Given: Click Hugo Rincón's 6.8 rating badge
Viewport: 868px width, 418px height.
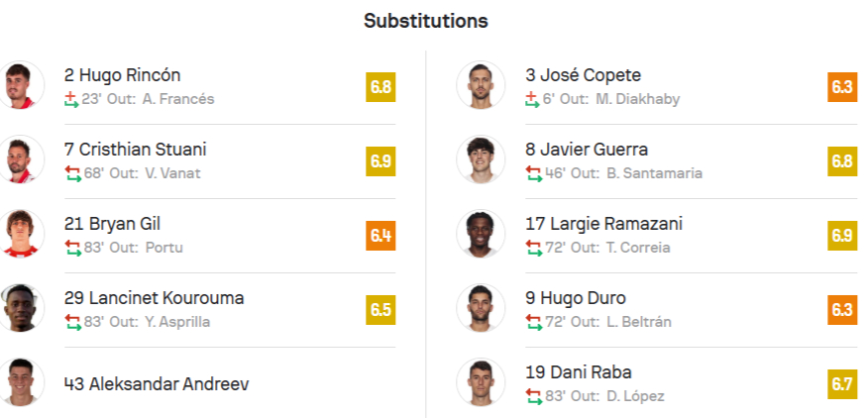Looking at the screenshot, I should pyautogui.click(x=380, y=86).
